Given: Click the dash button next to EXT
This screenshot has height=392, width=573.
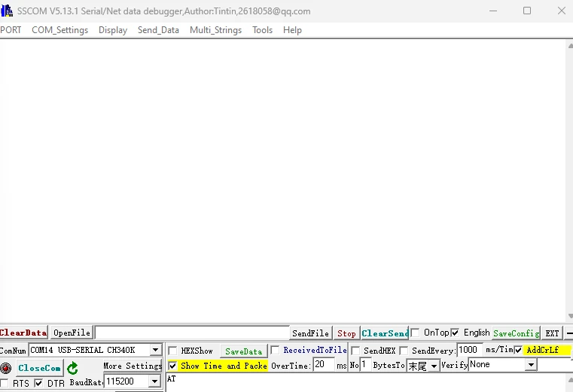Looking at the screenshot, I should (568, 333).
